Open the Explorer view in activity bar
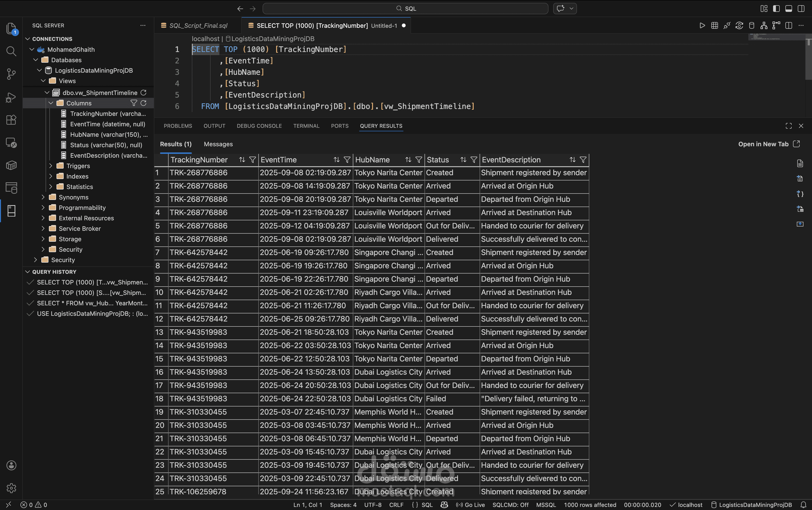812x510 pixels. (11, 29)
